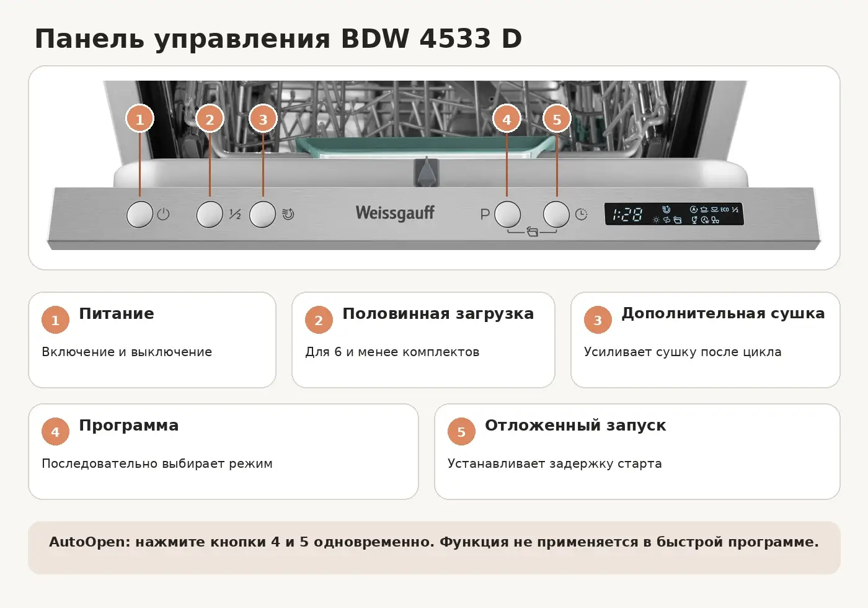
Task: Click the Weissgauff brand logo on the panel
Action: pyautogui.click(x=395, y=213)
